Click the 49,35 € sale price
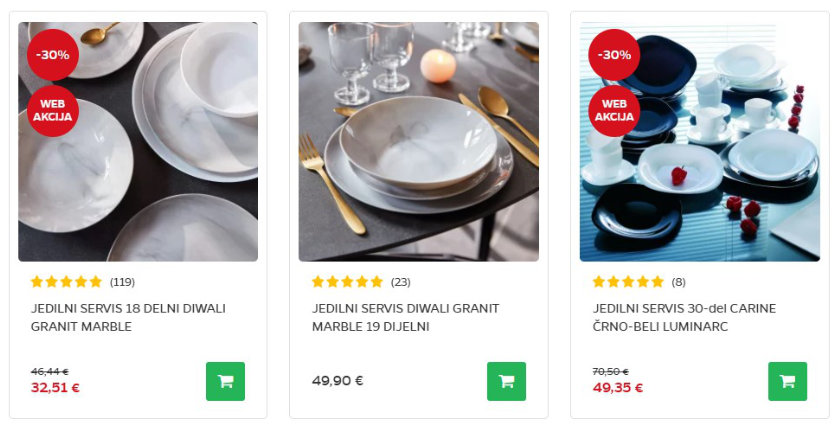The width and height of the screenshot is (840, 429). (617, 388)
